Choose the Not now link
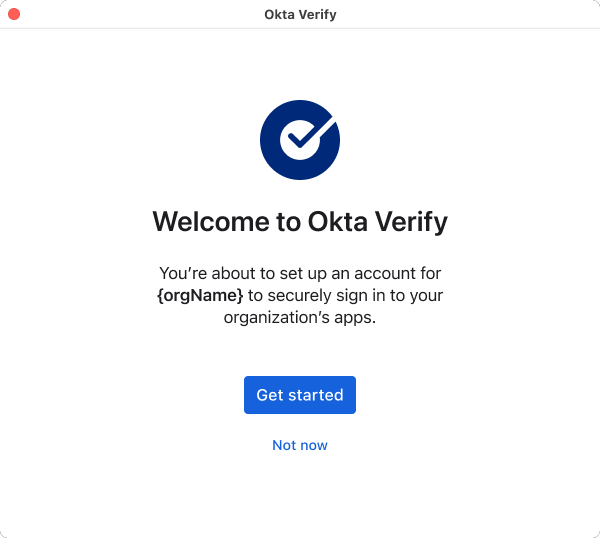 tap(300, 445)
